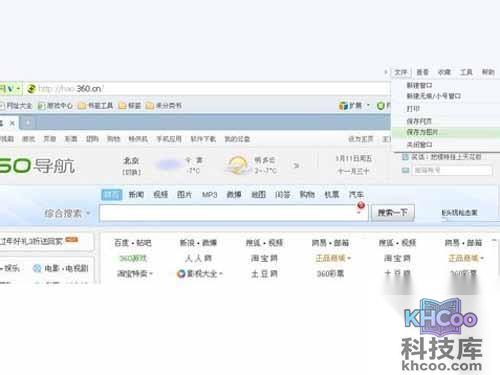
Task: Open 人人网 link
Action: click(198, 258)
